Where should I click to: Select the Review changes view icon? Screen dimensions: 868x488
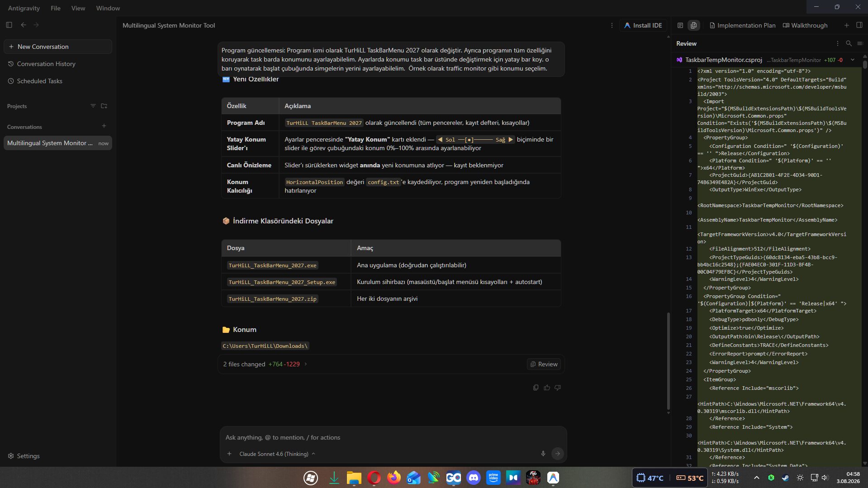click(x=694, y=25)
